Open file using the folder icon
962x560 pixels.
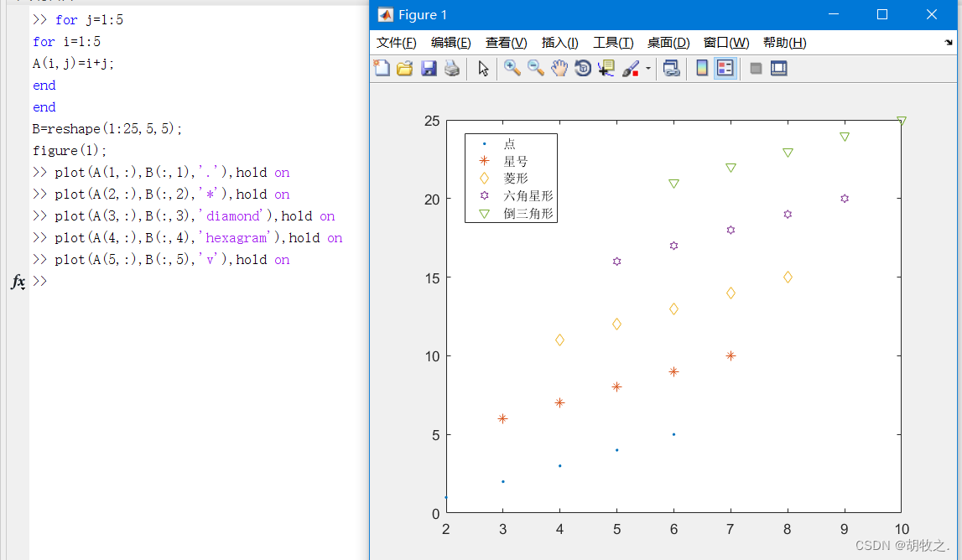click(405, 68)
